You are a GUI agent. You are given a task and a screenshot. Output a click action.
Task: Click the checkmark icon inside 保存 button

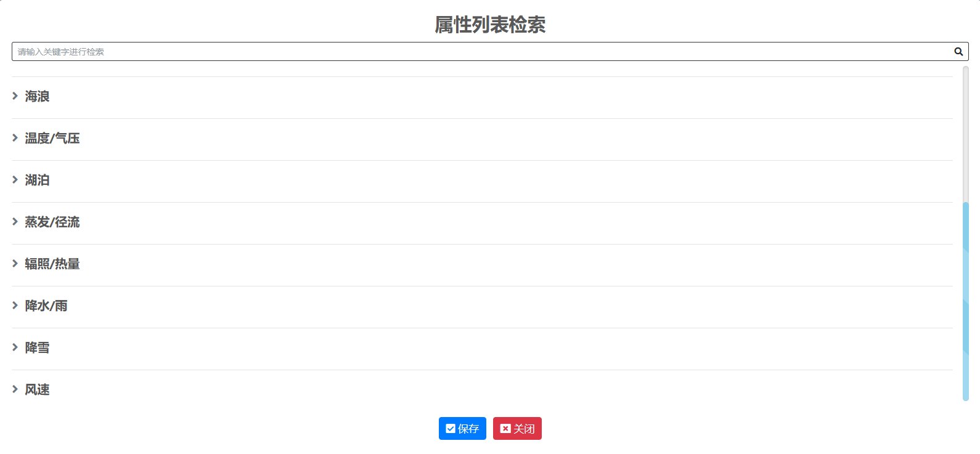click(x=449, y=428)
